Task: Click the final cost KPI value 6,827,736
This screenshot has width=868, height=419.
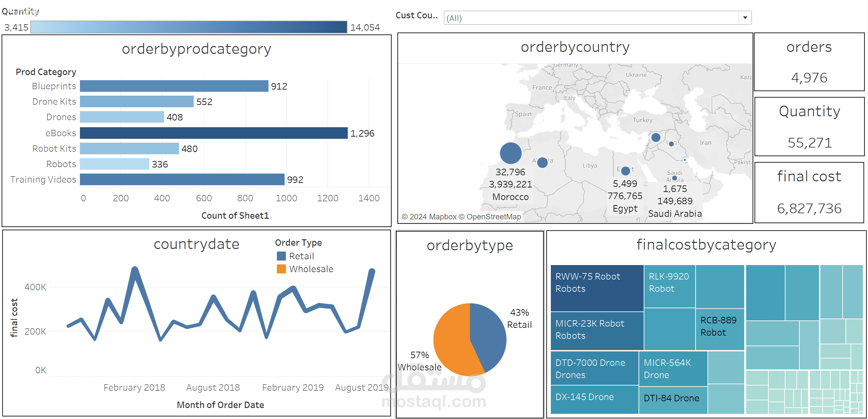Action: pyautogui.click(x=809, y=208)
